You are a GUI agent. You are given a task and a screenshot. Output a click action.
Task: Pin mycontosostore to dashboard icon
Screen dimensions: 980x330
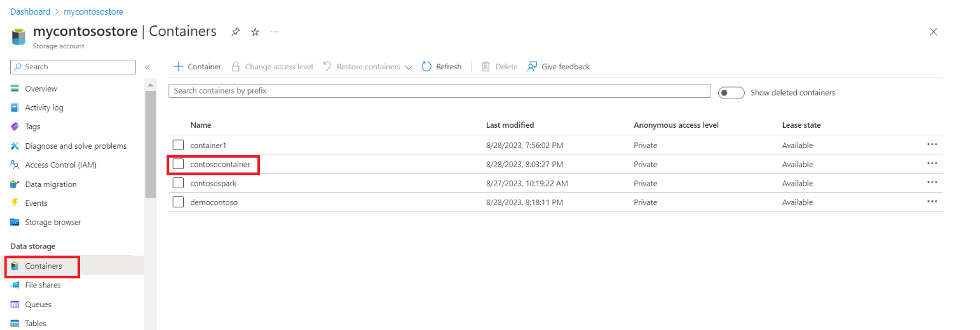[x=236, y=32]
